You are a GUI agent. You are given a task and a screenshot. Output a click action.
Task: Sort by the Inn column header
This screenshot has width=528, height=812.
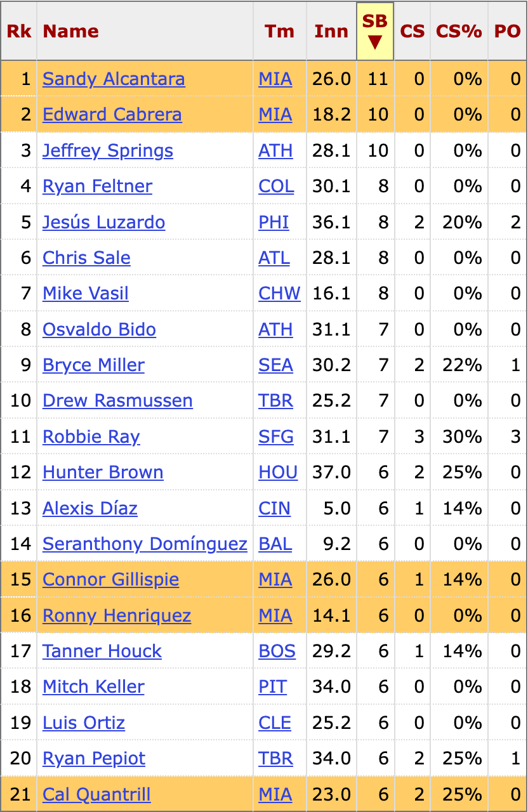click(x=331, y=31)
